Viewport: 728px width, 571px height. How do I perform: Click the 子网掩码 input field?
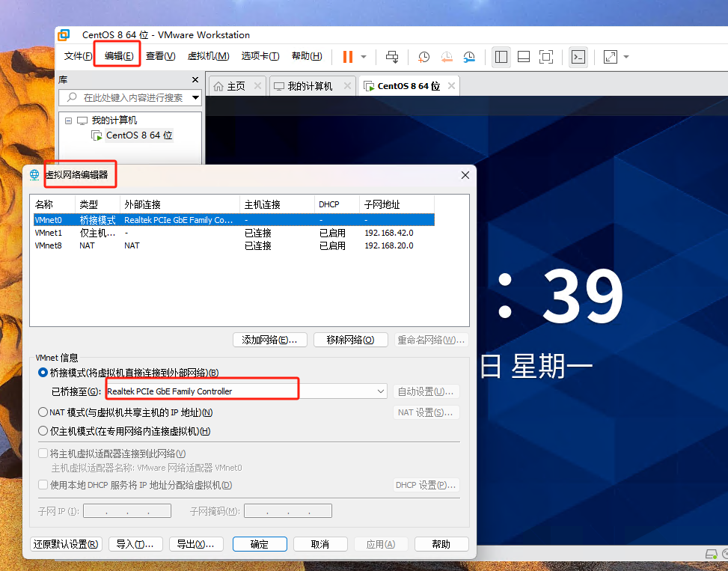click(x=288, y=511)
